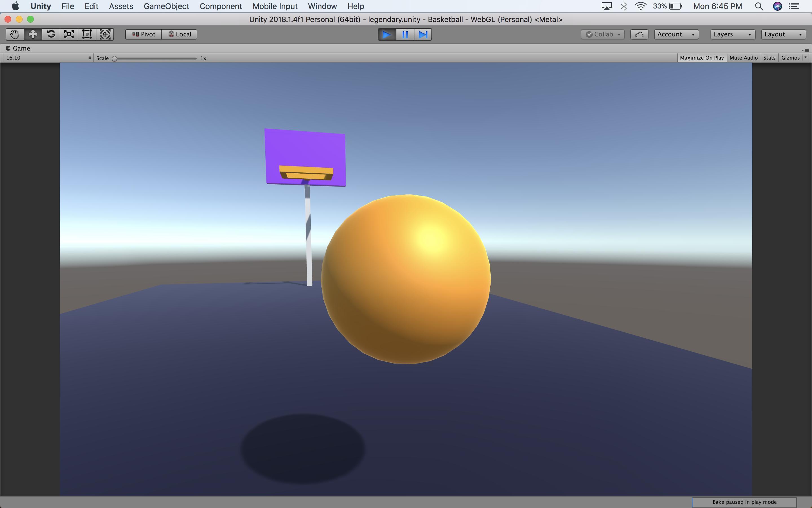The width and height of the screenshot is (812, 508).
Task: Click the AirPlay display icon
Action: 606,6
